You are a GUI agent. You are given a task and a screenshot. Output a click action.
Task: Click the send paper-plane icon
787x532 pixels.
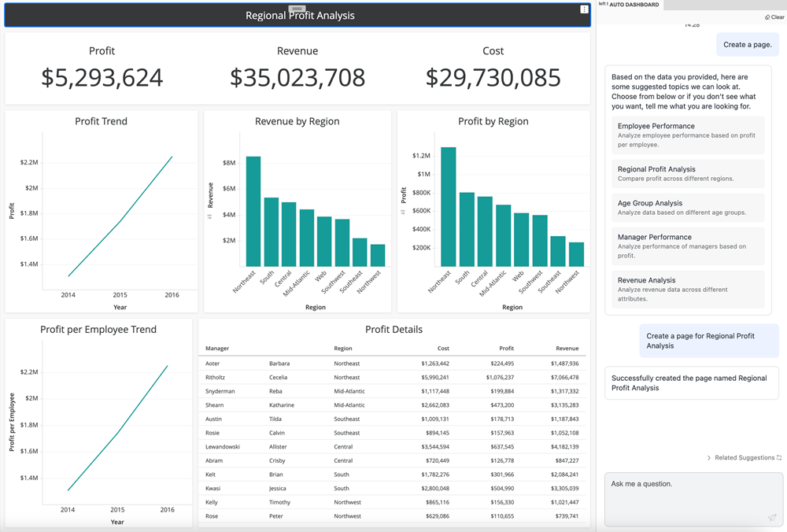771,517
